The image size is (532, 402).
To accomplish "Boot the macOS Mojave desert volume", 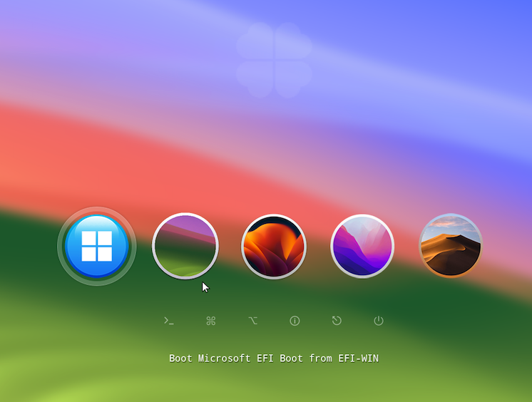I will (x=451, y=246).
